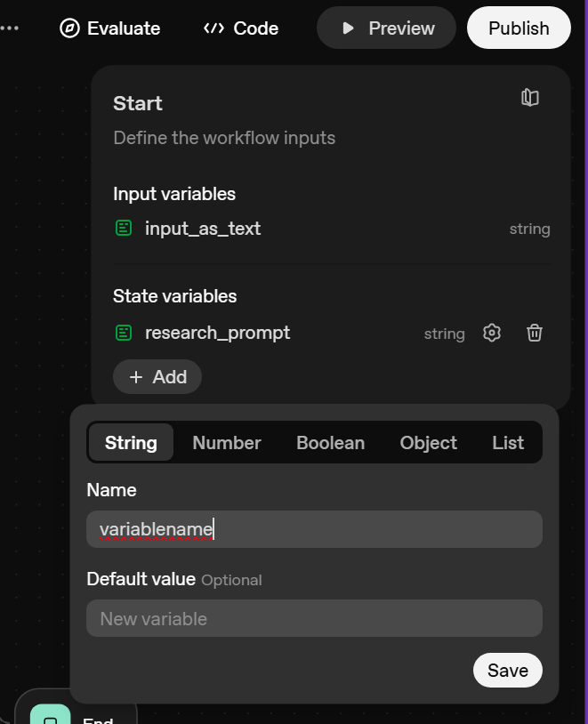The width and height of the screenshot is (588, 724).
Task: Select the End node icon
Action: pyautogui.click(x=50, y=717)
